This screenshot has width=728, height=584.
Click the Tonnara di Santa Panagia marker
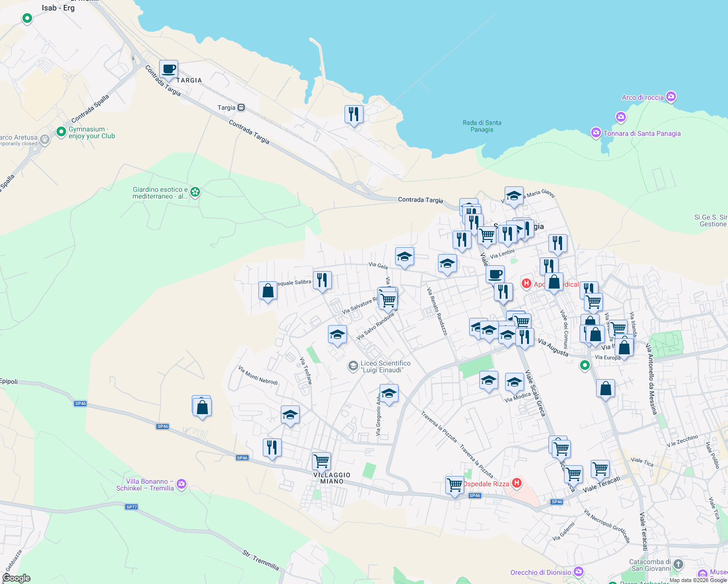(596, 133)
